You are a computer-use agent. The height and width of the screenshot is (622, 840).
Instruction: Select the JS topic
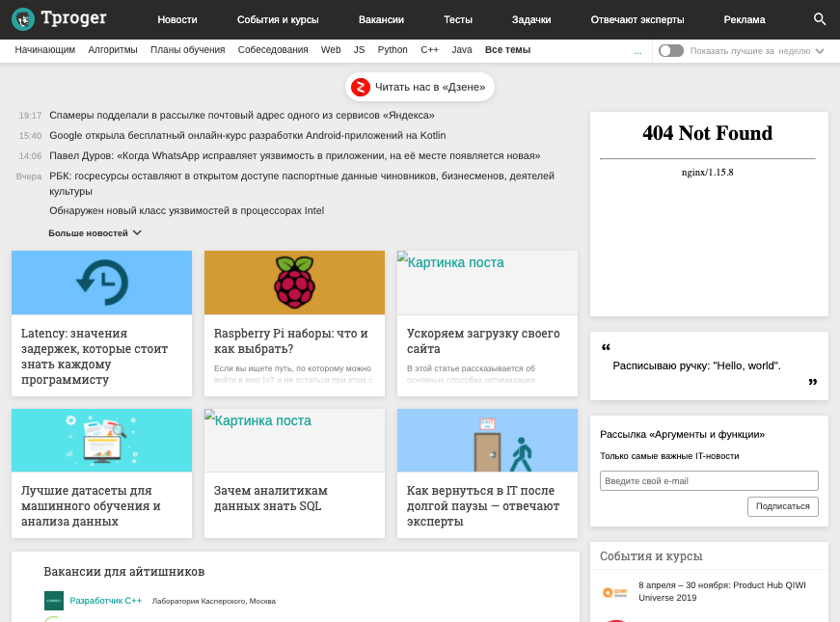[359, 50]
